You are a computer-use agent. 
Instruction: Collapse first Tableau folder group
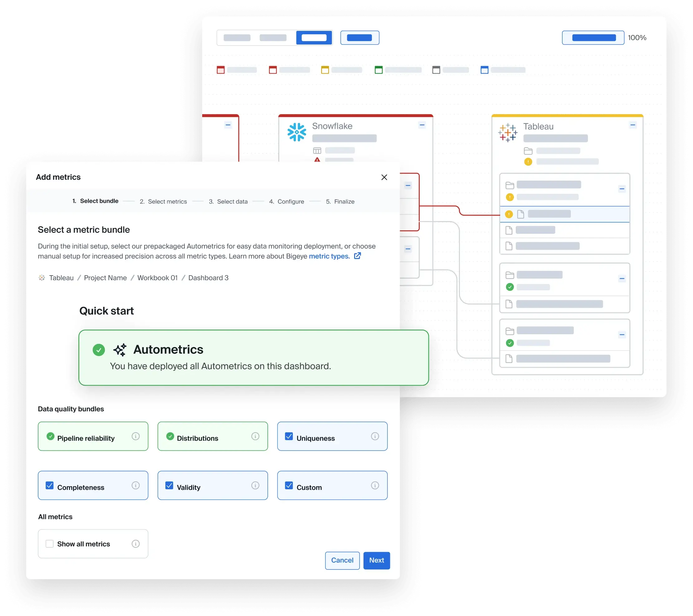(622, 189)
